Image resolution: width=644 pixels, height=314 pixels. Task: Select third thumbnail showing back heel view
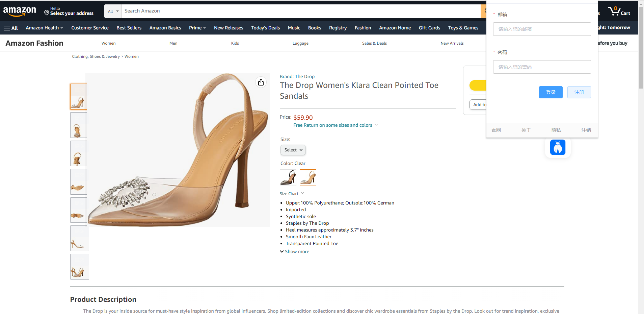[79, 153]
